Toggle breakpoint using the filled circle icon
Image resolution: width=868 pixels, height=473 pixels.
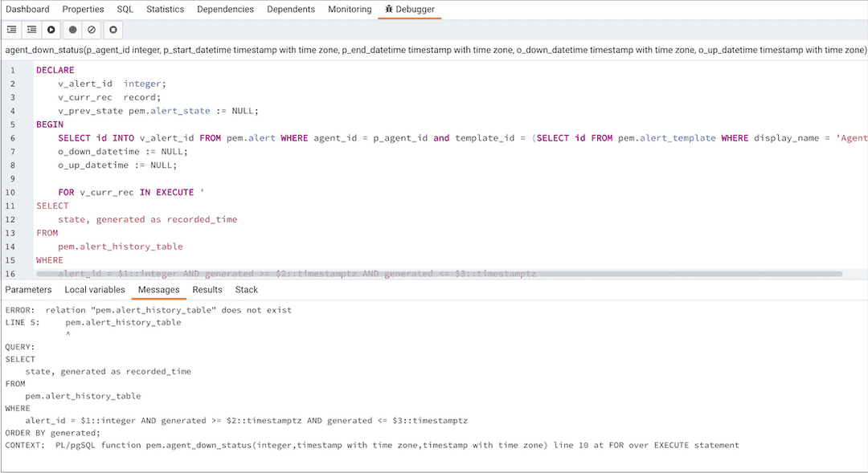click(x=72, y=30)
